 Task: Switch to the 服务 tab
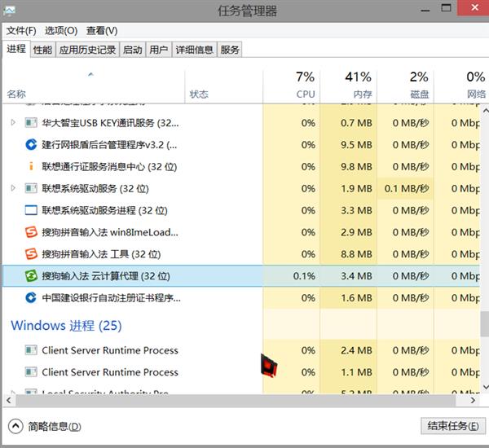click(x=230, y=50)
